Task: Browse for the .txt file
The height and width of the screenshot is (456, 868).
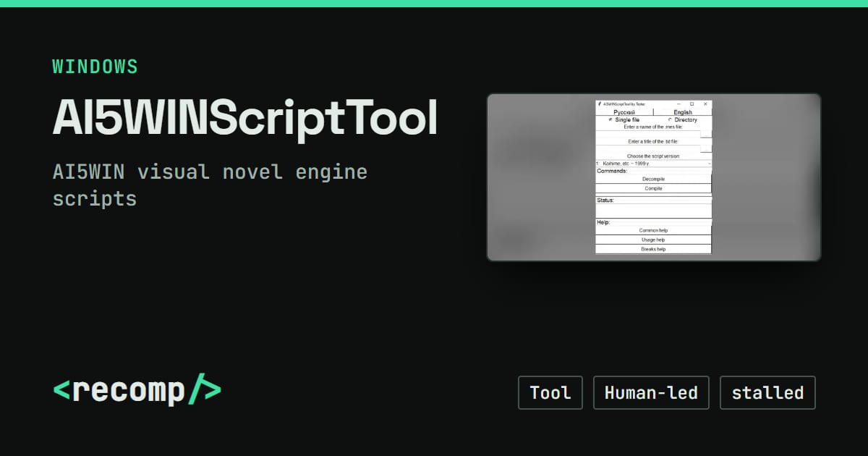Action: 706,148
